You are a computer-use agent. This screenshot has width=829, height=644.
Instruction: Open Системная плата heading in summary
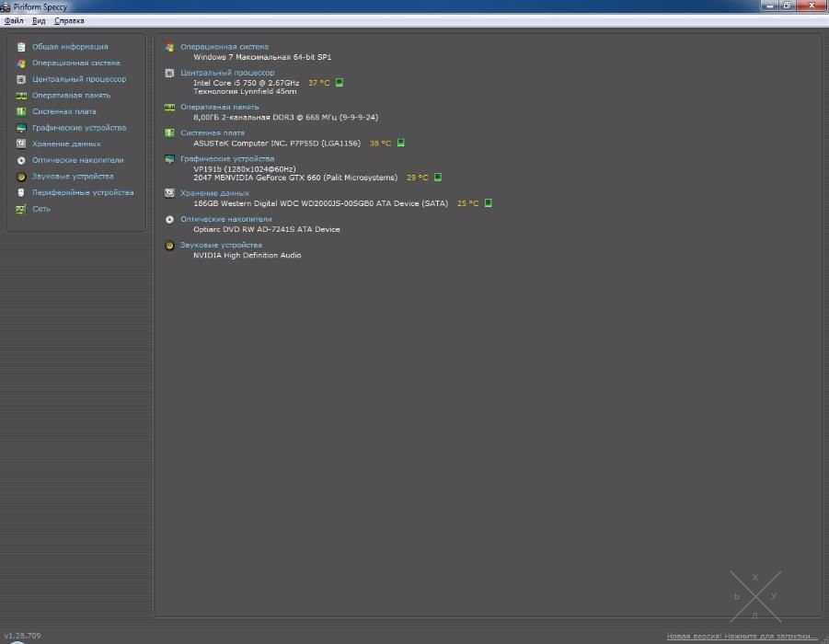pos(212,132)
